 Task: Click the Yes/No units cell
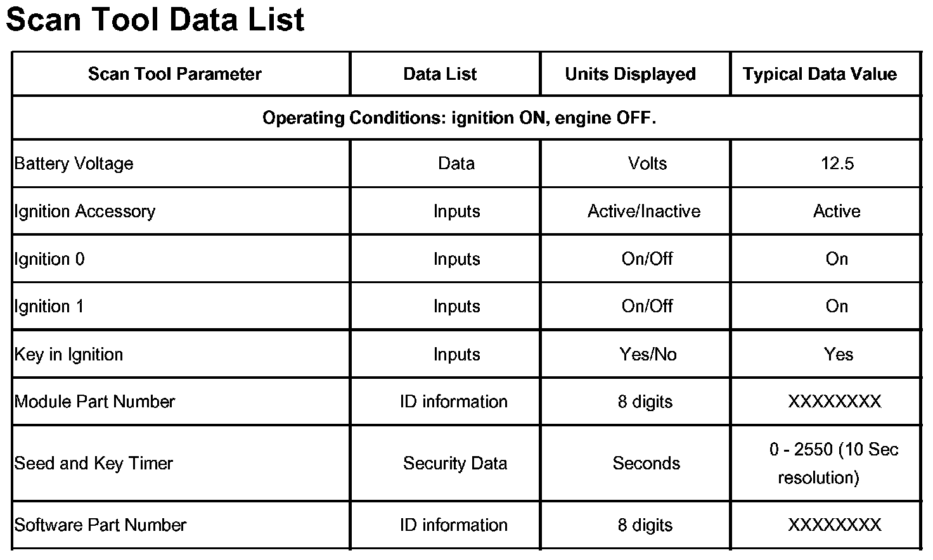(x=648, y=354)
